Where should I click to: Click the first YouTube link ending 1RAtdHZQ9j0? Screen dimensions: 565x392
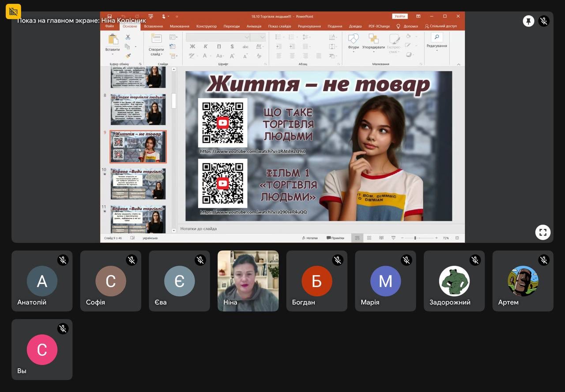(x=253, y=151)
